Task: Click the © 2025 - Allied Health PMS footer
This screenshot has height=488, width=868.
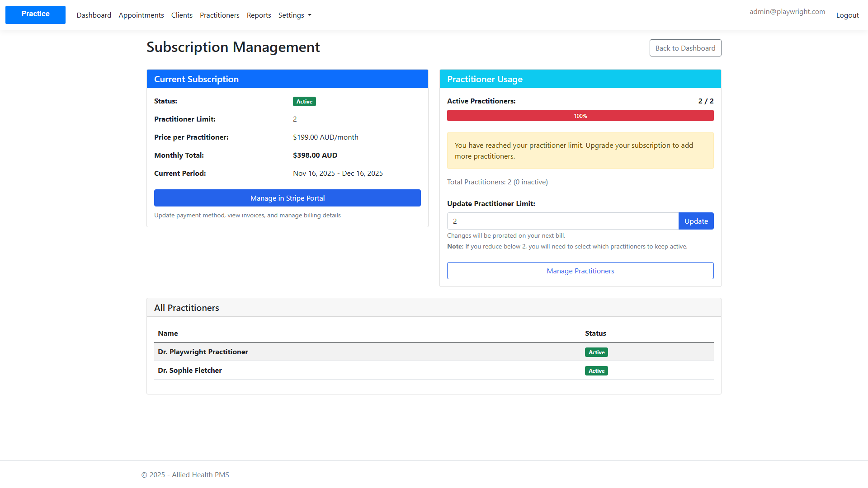Action: (x=185, y=474)
